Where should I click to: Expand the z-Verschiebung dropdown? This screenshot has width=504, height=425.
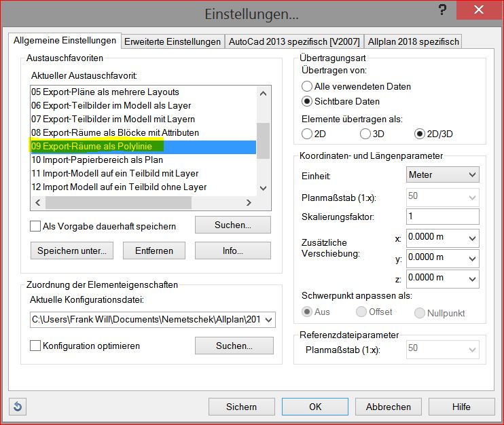(x=471, y=278)
